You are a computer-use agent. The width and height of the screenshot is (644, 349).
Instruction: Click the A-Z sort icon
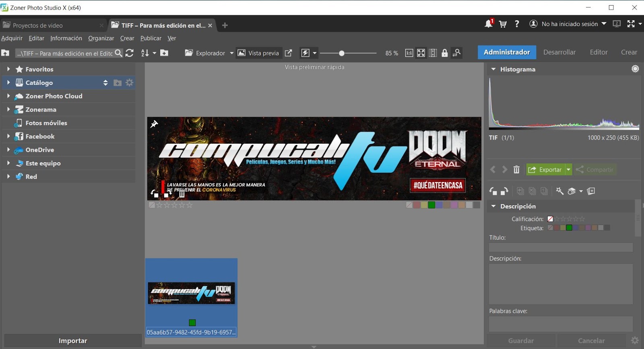pos(144,53)
